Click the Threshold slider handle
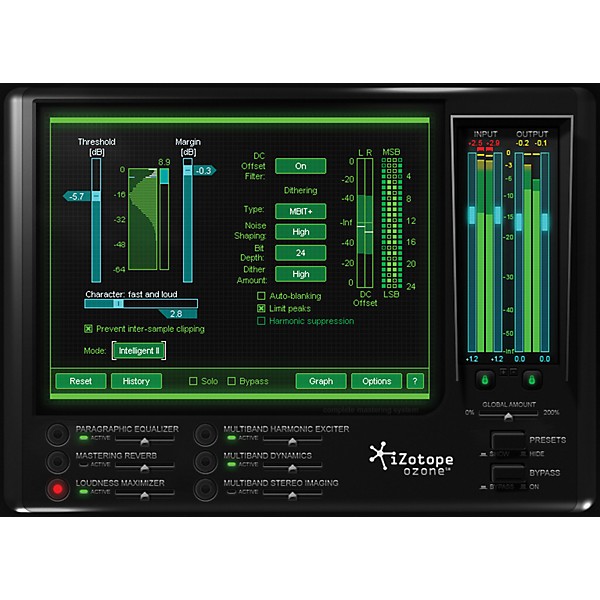Viewport: 600px width, 600px height. (96, 196)
